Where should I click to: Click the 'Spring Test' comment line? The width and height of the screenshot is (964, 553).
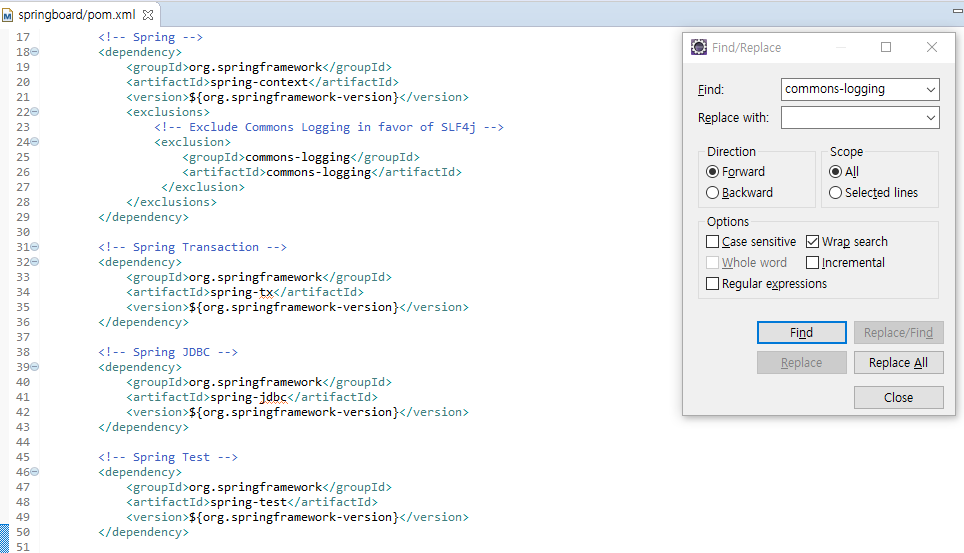(x=168, y=457)
